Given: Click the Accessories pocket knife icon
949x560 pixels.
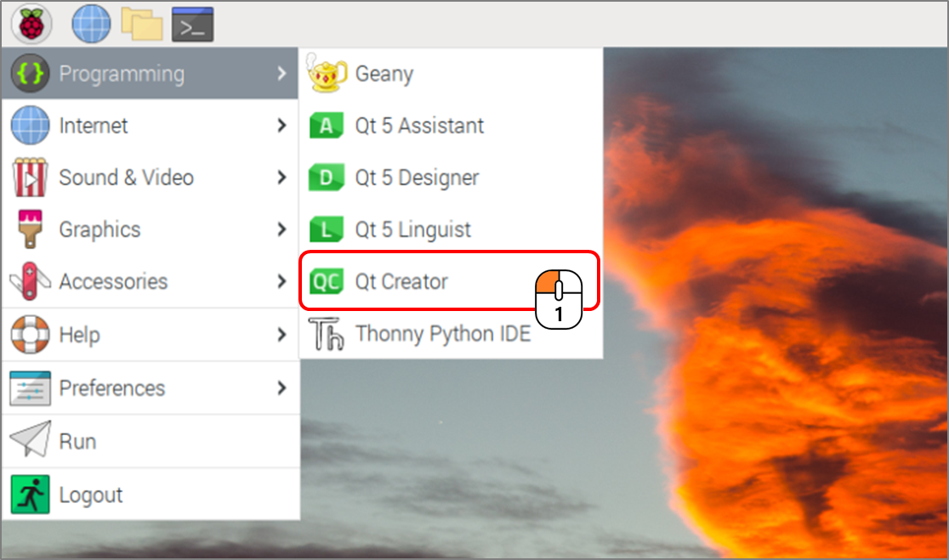Looking at the screenshot, I should (x=30, y=281).
